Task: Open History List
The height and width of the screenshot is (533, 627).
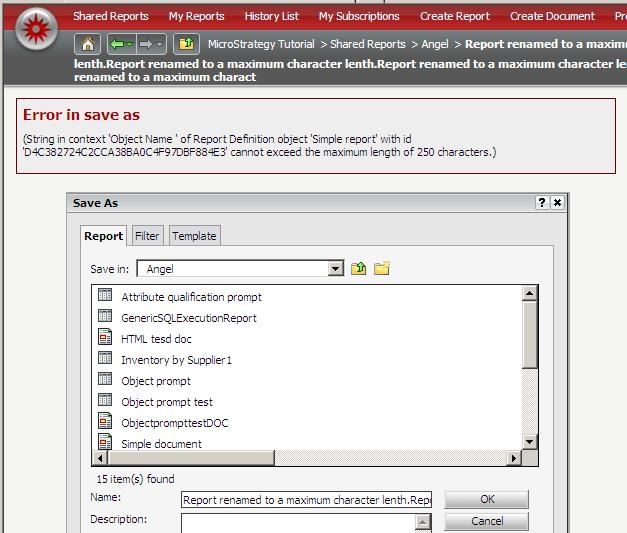Action: click(x=272, y=16)
